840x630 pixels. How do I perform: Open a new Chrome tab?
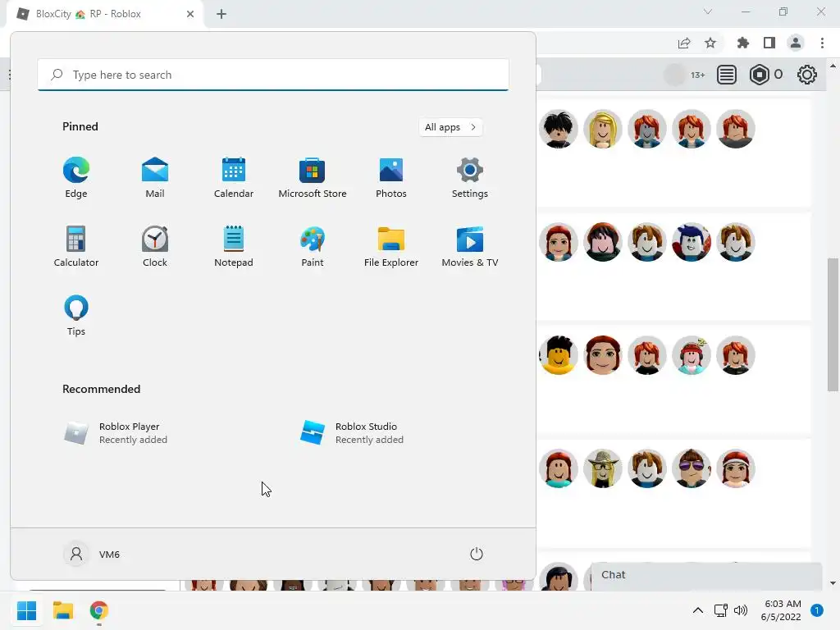[221, 14]
